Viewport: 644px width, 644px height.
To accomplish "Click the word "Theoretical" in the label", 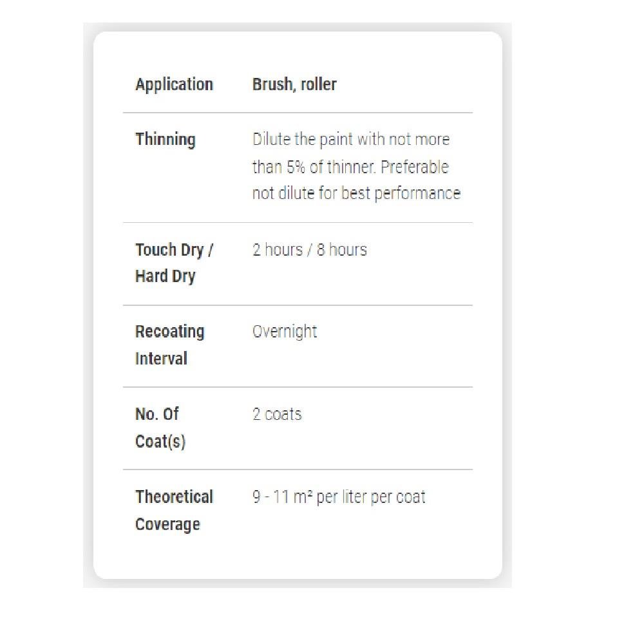I will (x=174, y=497).
